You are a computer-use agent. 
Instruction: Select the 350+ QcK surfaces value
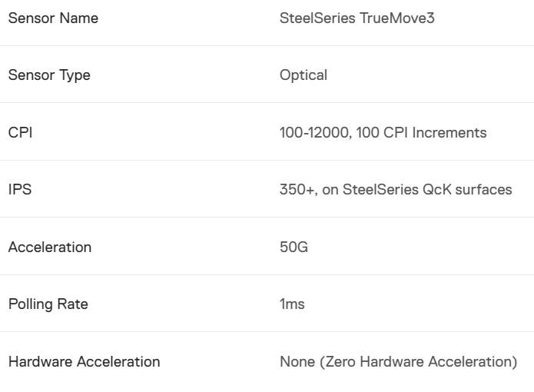(396, 189)
